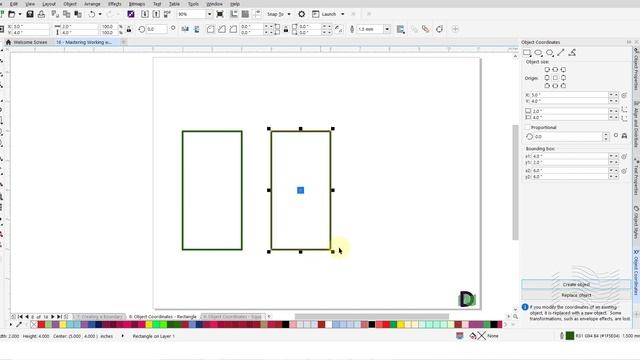Select the multi-point curve icon in docker
Viewport: 640px width, 360px height.
[x=573, y=53]
